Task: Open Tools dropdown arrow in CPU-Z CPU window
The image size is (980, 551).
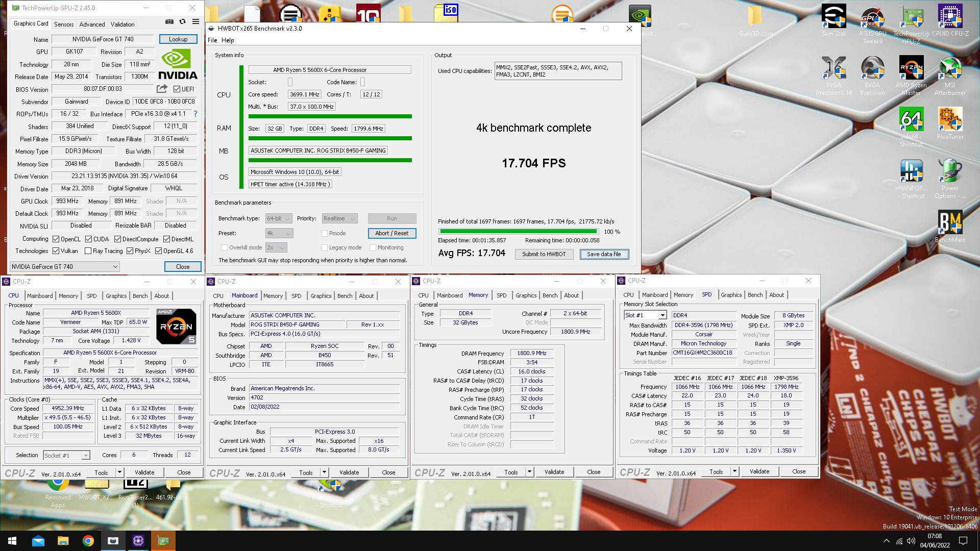Action: 119,472
